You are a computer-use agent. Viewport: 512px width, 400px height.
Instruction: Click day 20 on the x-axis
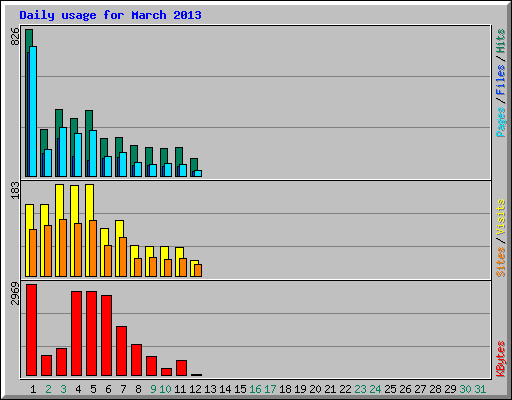pos(315,389)
